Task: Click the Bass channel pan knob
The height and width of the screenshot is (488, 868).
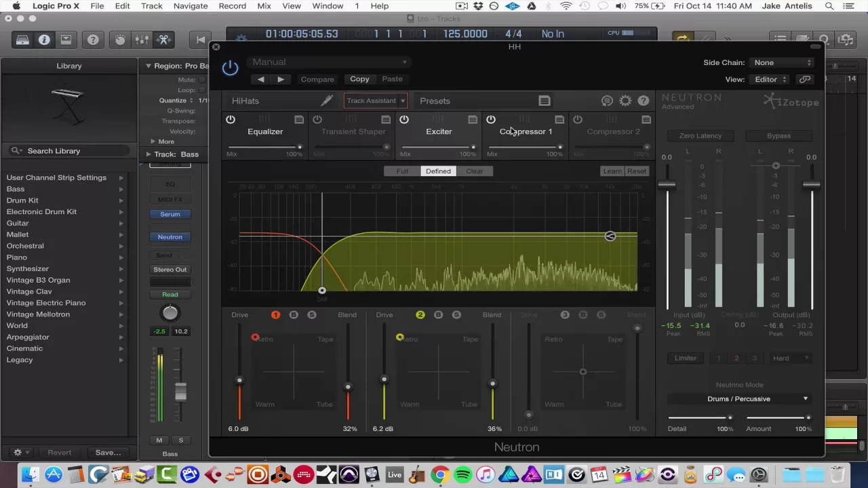Action: click(170, 312)
